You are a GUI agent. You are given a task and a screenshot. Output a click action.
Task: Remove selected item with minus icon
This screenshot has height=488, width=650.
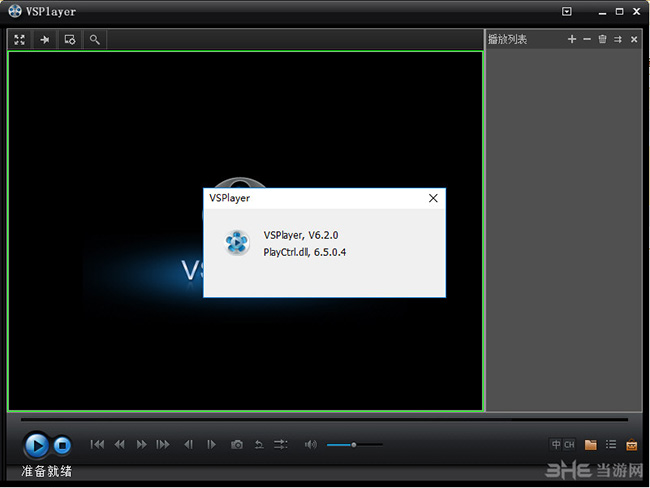[587, 39]
